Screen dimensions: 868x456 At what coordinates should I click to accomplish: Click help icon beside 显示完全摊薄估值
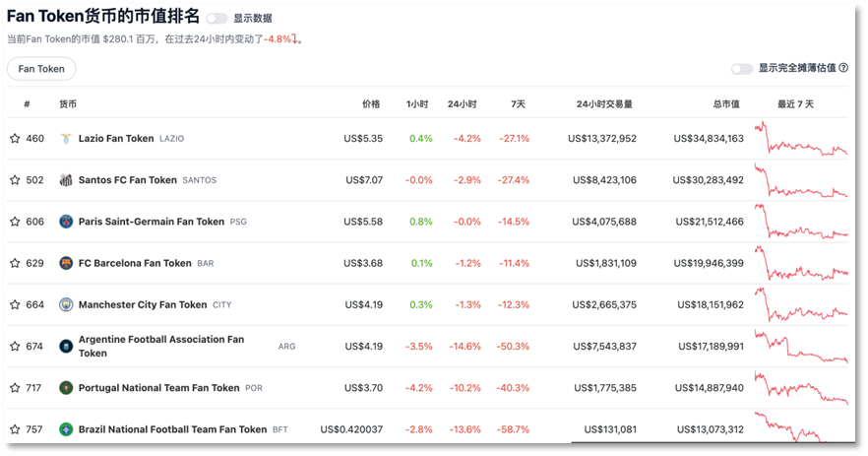pyautogui.click(x=843, y=68)
